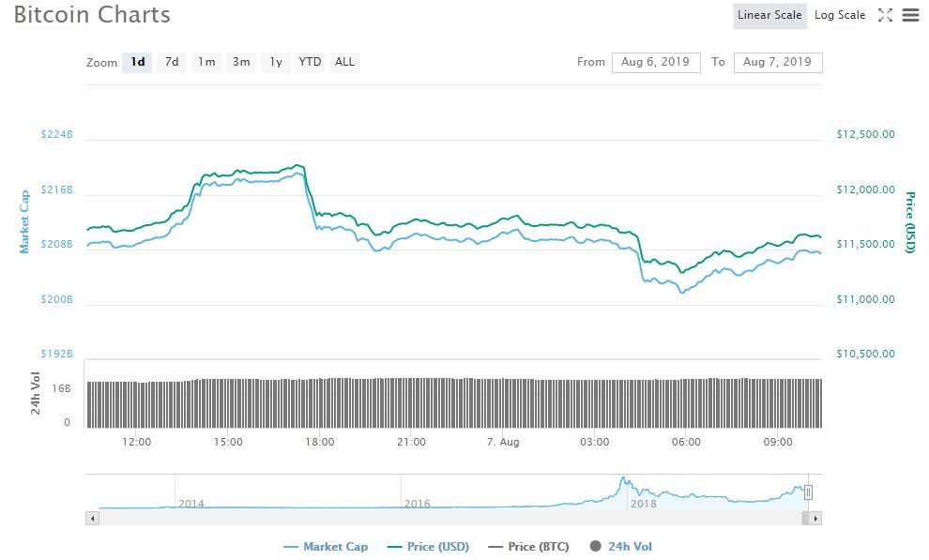Click navigator scrollbar right arrow

click(815, 519)
